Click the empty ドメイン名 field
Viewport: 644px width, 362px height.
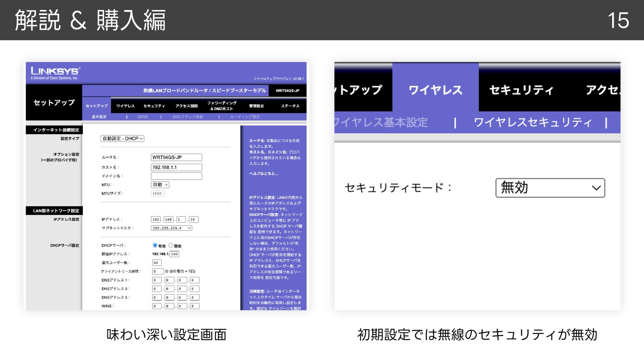point(176,176)
